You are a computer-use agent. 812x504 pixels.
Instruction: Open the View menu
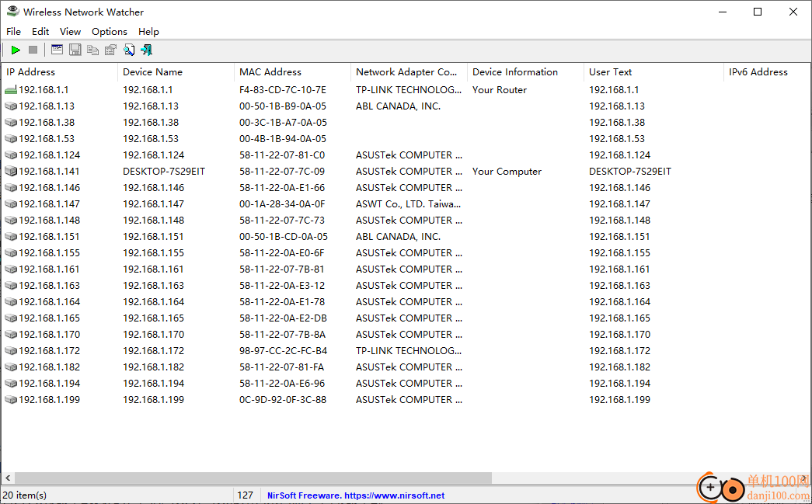[x=70, y=32]
